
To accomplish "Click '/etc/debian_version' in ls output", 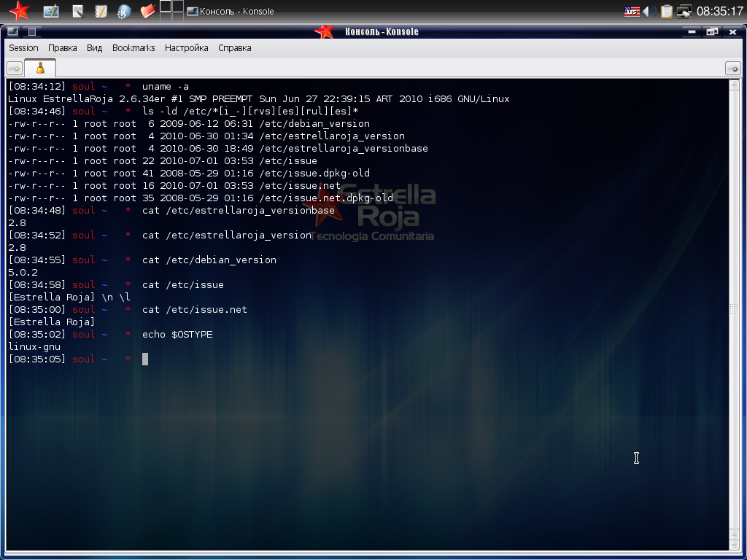I will [314, 124].
